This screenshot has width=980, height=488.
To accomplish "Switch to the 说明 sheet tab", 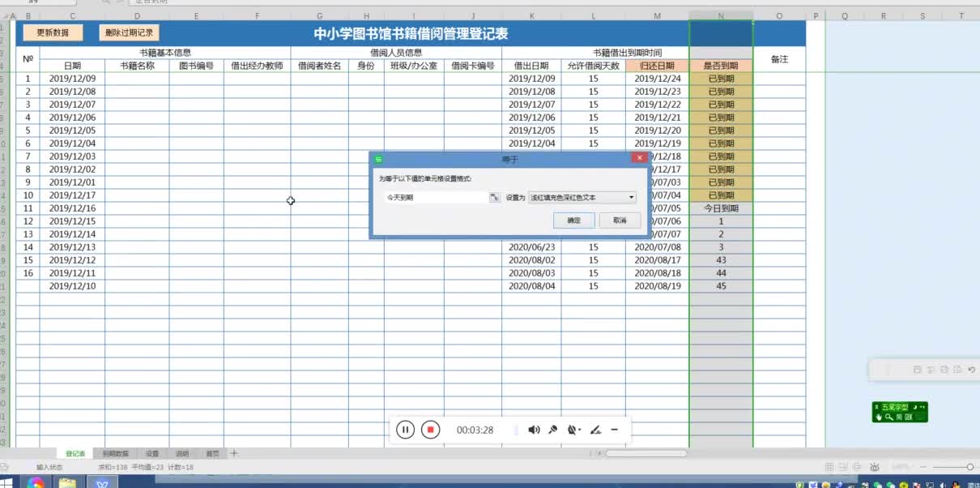I will tap(183, 453).
